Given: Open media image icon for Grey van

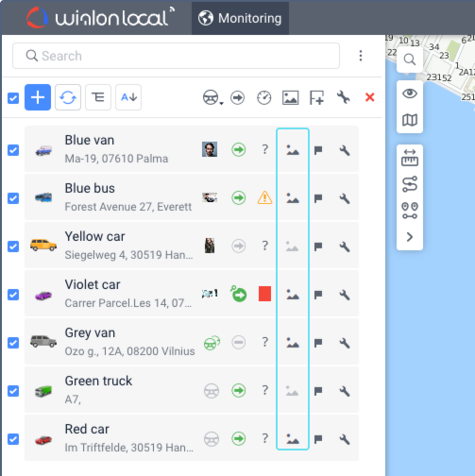Looking at the screenshot, I should tap(293, 343).
